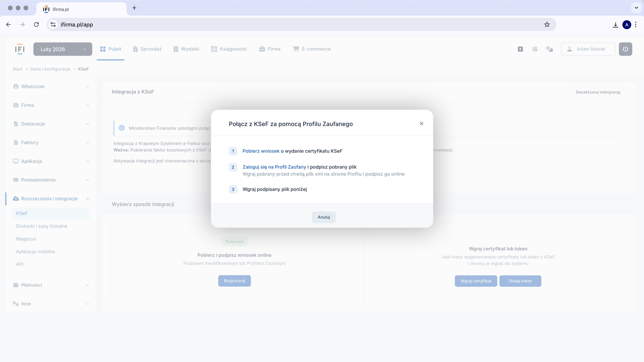Click the browser downloads icon
Screen dimensions: 644x362
(x=615, y=25)
